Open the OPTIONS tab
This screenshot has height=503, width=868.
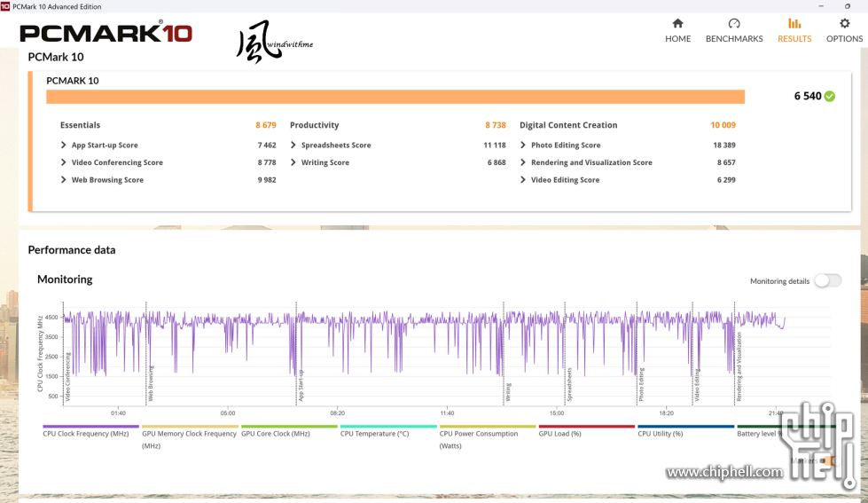point(844,30)
